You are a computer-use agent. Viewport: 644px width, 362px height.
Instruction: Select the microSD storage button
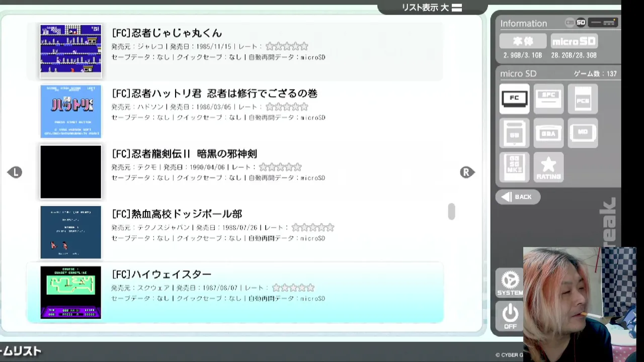tap(574, 41)
